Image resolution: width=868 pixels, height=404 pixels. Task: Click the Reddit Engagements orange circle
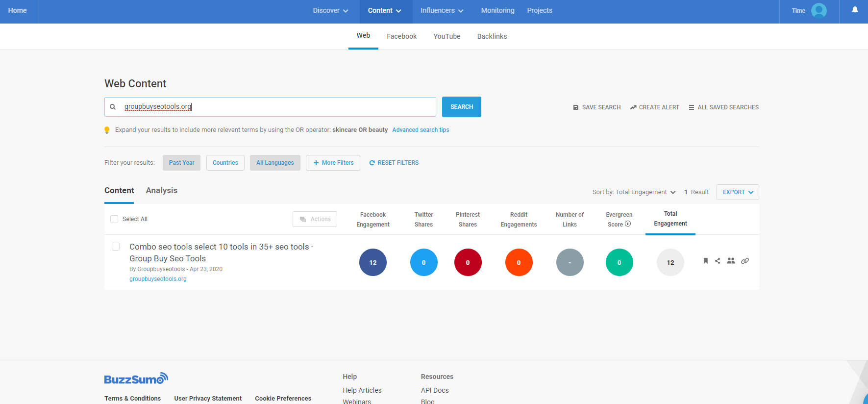coord(519,262)
